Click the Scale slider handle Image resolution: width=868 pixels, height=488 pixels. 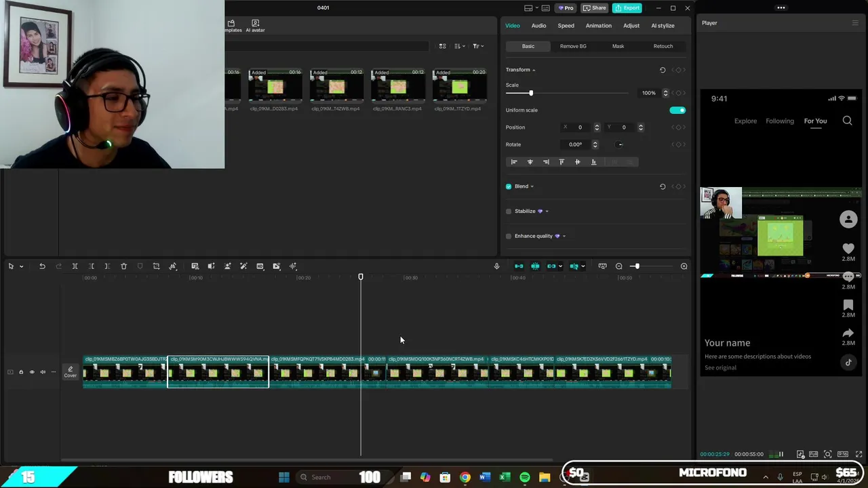tap(531, 93)
